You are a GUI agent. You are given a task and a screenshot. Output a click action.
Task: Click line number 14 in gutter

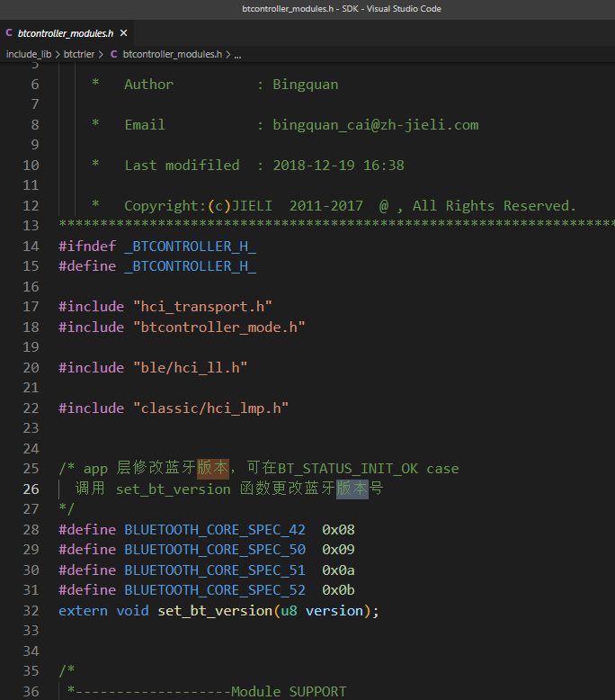[31, 247]
